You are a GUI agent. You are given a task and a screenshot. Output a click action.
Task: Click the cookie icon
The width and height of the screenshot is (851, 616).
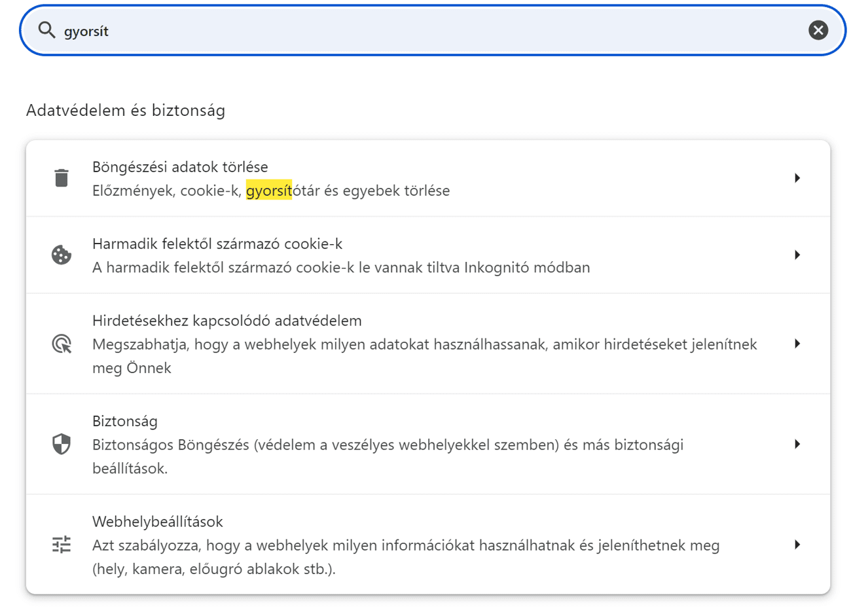tap(62, 255)
